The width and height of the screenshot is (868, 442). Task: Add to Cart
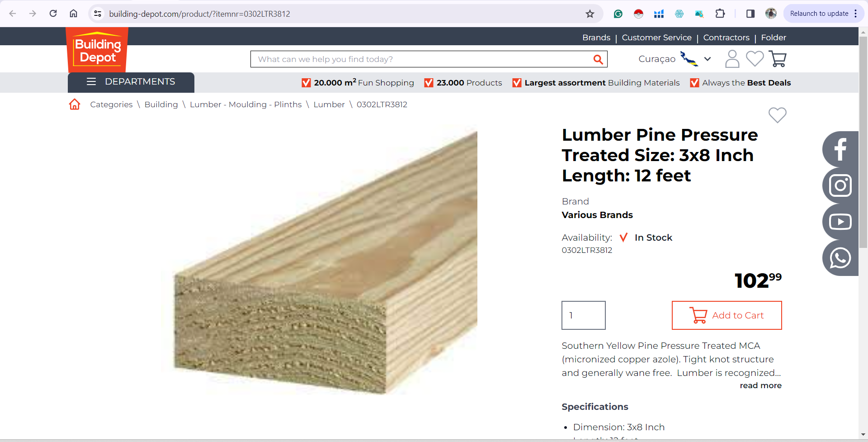coord(727,315)
